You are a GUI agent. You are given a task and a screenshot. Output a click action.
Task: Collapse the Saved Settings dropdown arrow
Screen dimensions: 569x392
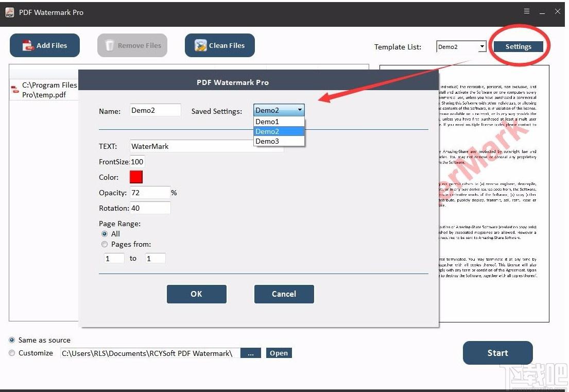pyautogui.click(x=300, y=110)
